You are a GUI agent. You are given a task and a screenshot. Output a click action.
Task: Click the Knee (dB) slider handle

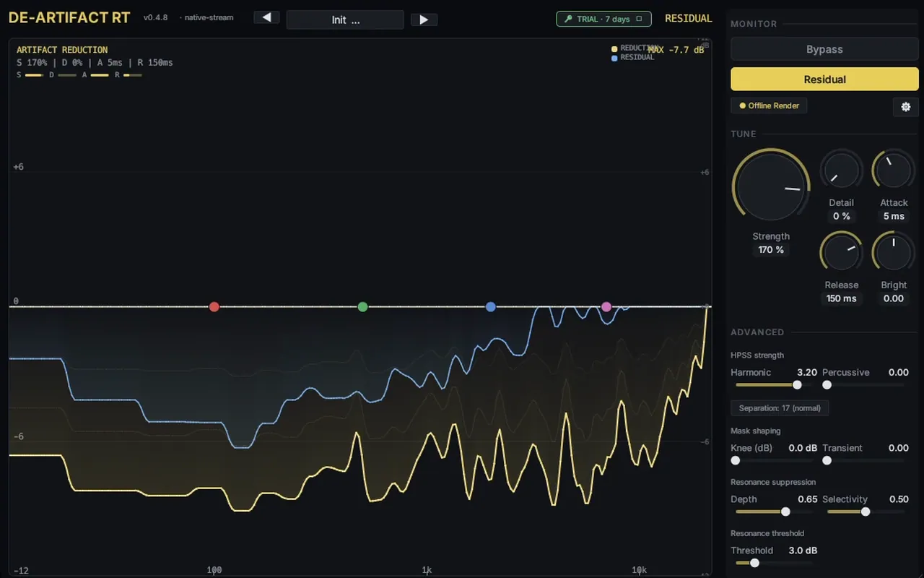click(736, 460)
